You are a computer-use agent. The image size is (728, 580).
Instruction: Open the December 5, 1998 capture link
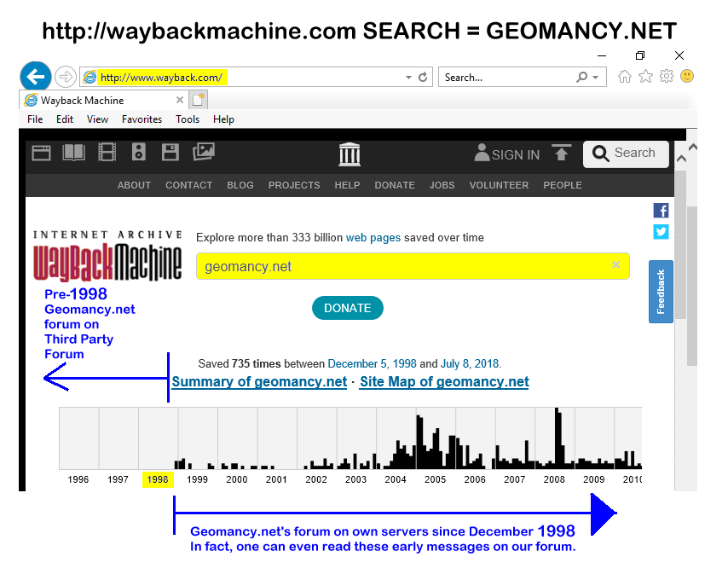372,363
